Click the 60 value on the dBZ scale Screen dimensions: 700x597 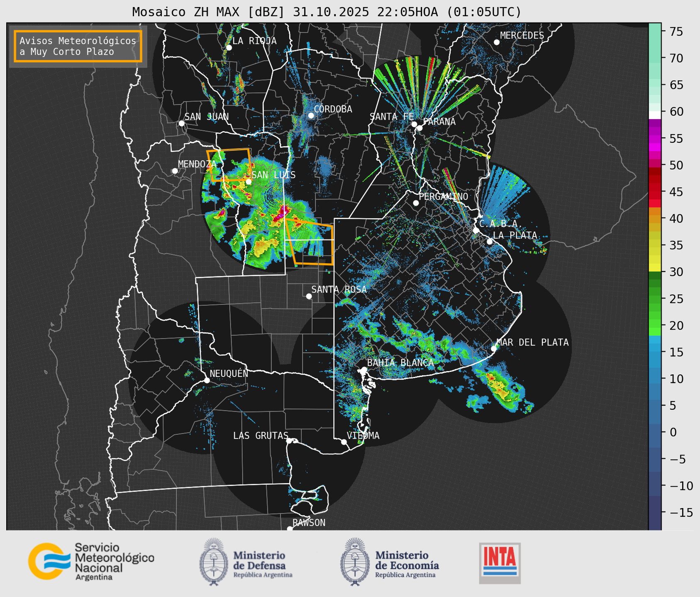pos(676,112)
